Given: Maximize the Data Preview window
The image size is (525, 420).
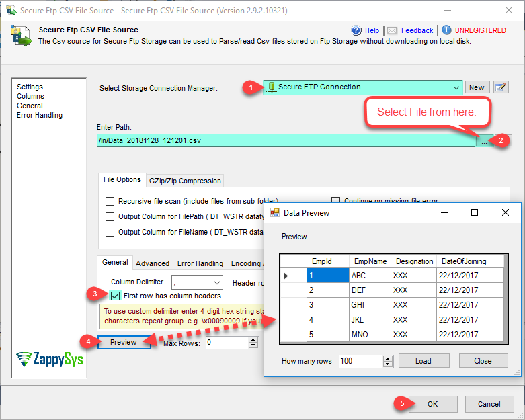Looking at the screenshot, I should (x=475, y=212).
